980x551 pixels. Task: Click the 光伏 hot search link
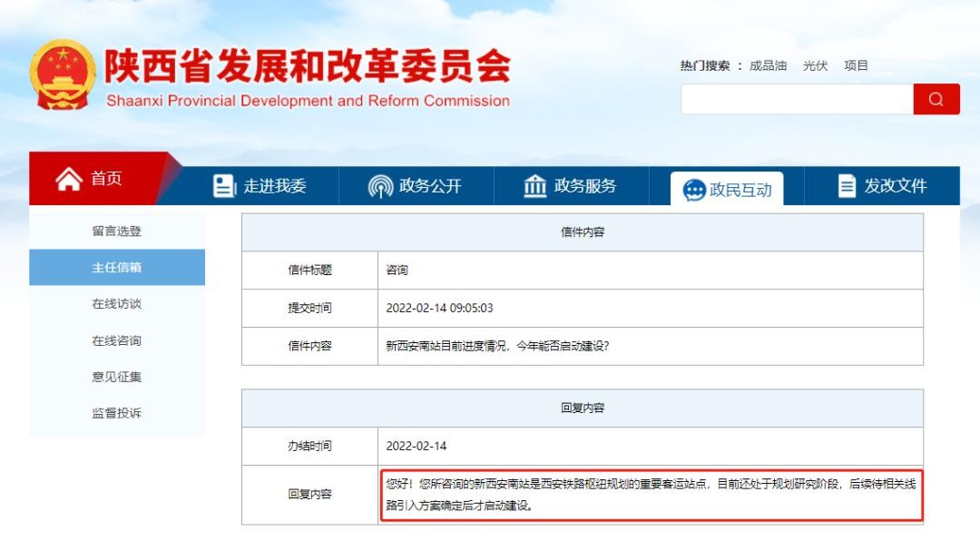point(815,65)
